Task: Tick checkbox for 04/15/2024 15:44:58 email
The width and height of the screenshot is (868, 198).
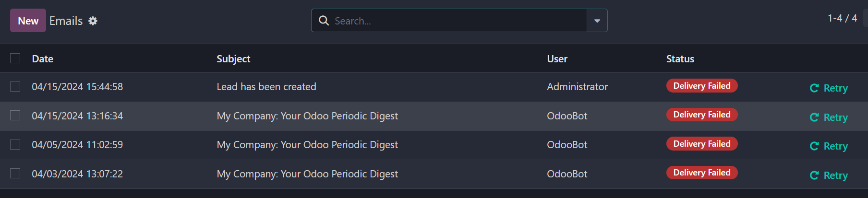Action: [15, 86]
